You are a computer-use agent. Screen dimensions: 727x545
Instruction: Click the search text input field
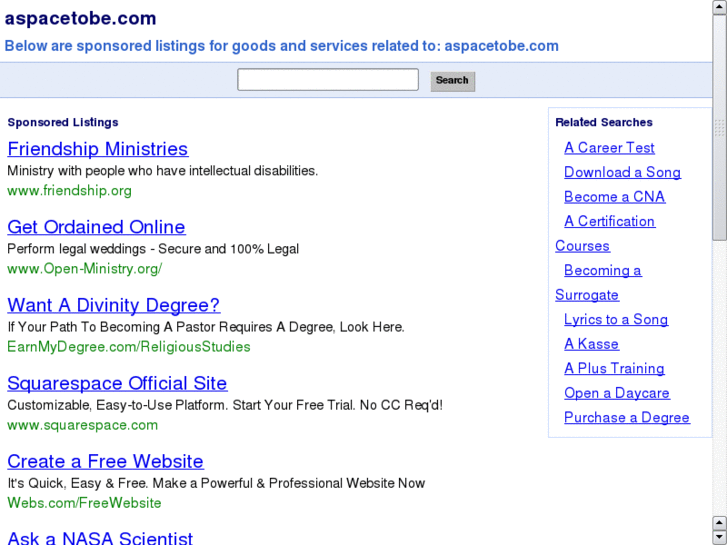point(328,80)
